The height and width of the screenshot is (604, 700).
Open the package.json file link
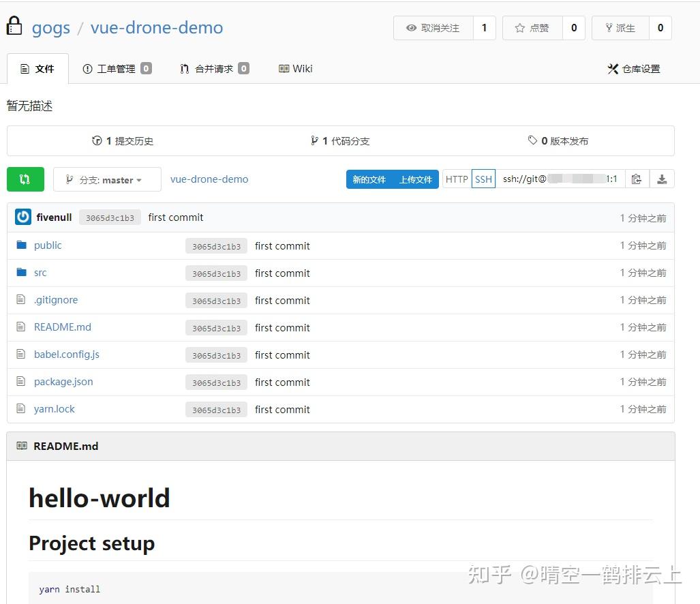coord(63,382)
